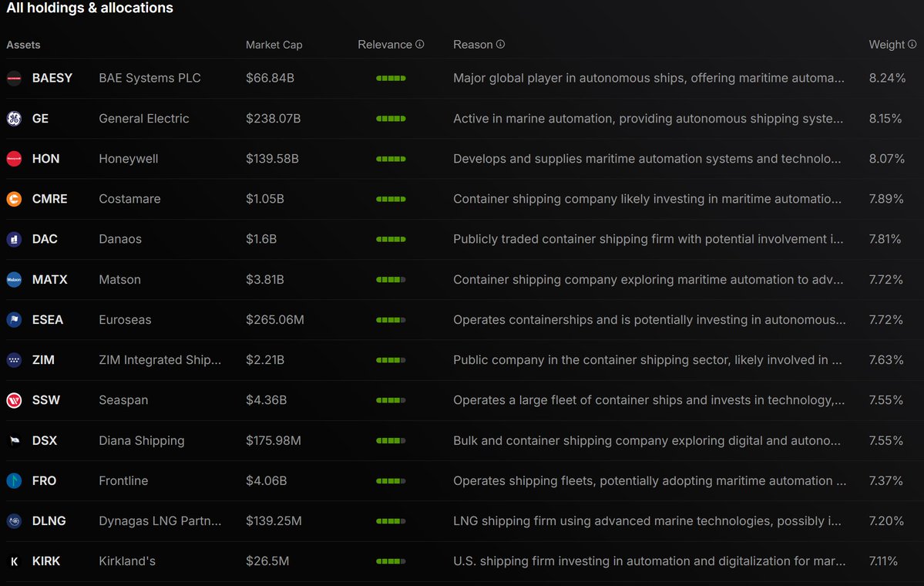The height and width of the screenshot is (586, 924).
Task: Click weight value '8.24%'
Action: pyautogui.click(x=887, y=78)
